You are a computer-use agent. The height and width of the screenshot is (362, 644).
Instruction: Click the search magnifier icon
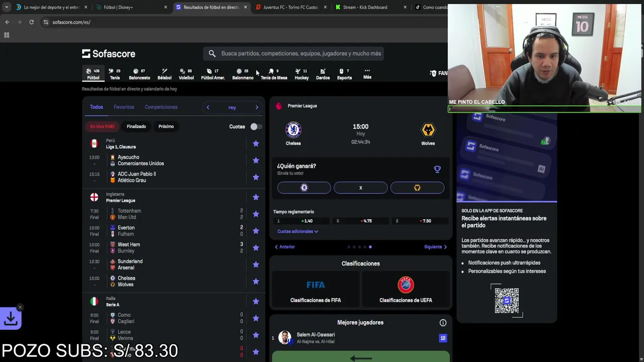[212, 53]
